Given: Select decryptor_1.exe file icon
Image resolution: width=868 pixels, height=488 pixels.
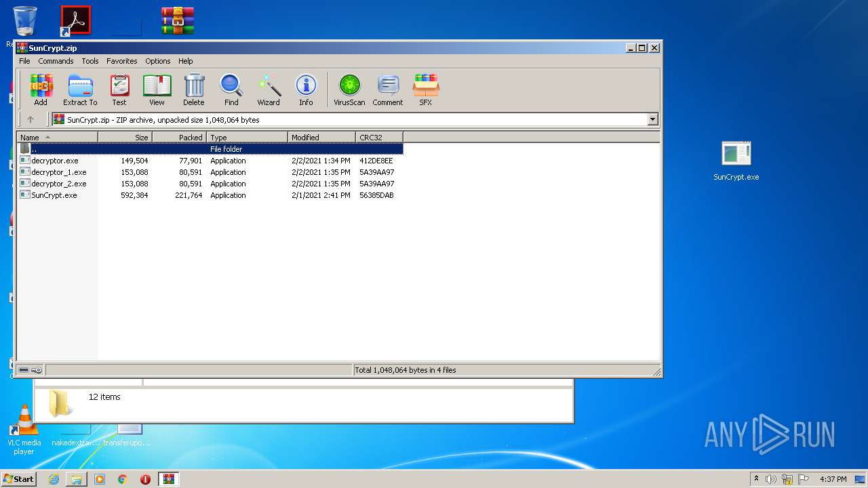Looking at the screenshot, I should tap(25, 172).
